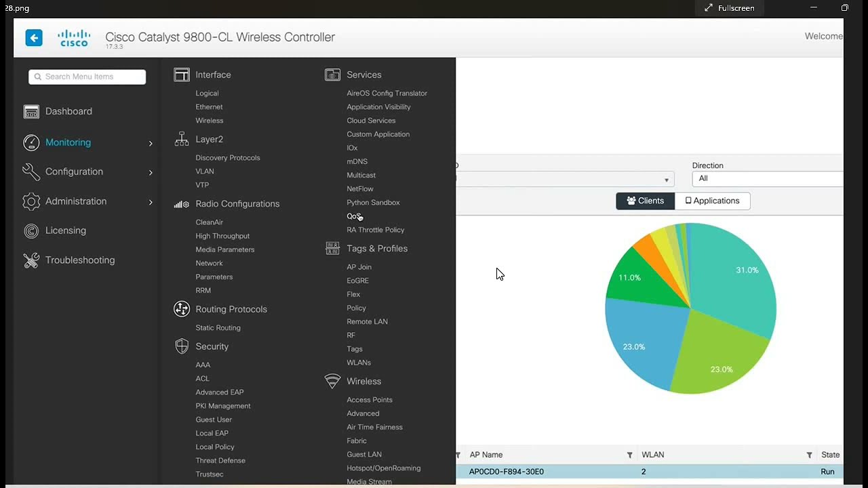
Task: Expand the Monitoring menu chevron
Action: click(x=151, y=143)
